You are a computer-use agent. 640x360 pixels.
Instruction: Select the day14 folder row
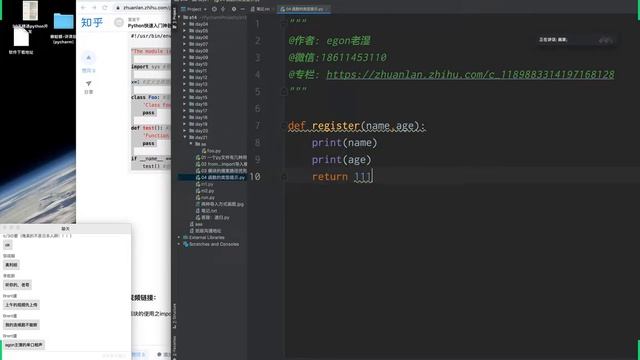click(x=212, y=91)
